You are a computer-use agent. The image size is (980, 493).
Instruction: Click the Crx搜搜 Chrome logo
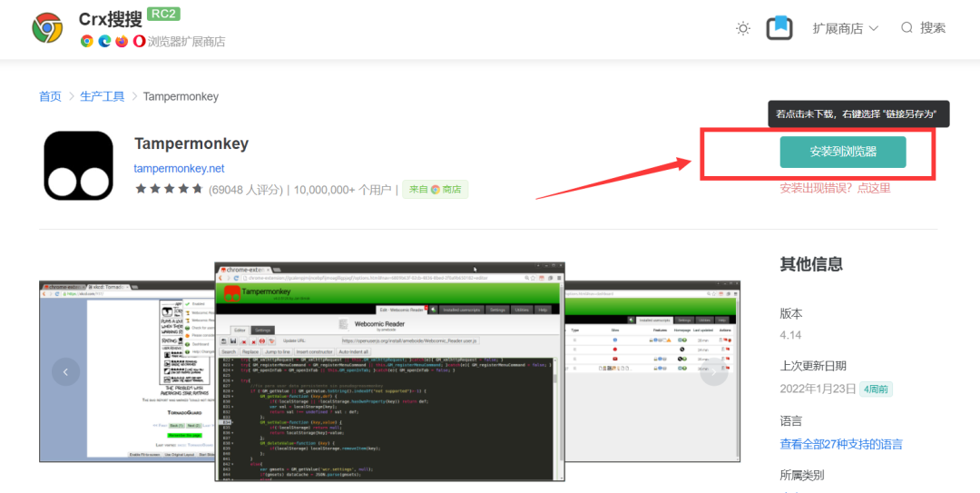click(47, 28)
